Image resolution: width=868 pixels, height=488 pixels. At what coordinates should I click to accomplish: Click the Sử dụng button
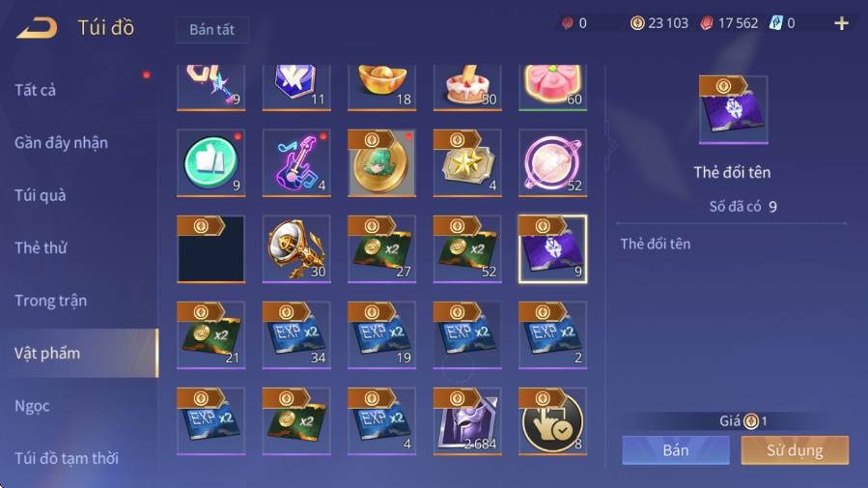[795, 449]
